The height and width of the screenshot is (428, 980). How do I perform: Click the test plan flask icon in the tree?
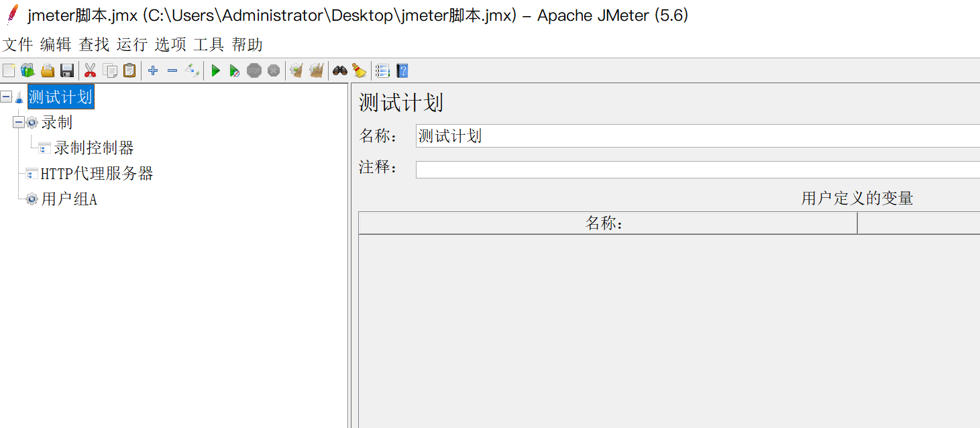(x=19, y=98)
